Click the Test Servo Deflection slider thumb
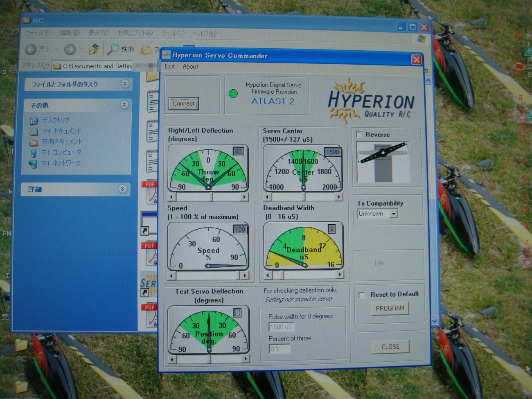 tap(210, 360)
